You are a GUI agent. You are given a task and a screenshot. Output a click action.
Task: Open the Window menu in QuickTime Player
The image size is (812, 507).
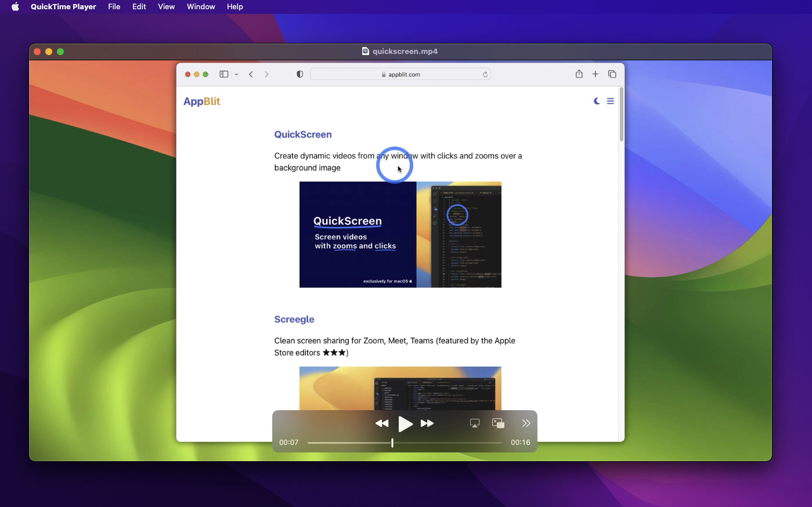pos(201,6)
